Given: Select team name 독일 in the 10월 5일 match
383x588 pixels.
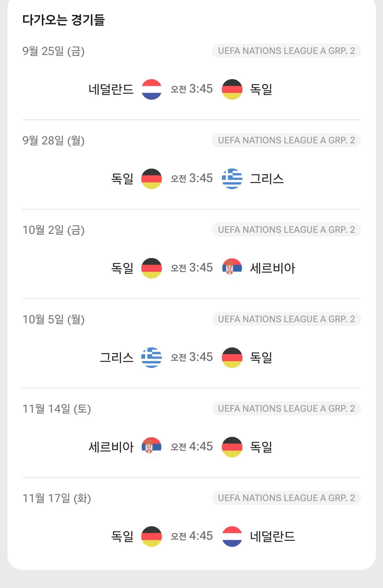Looking at the screenshot, I should (261, 358).
